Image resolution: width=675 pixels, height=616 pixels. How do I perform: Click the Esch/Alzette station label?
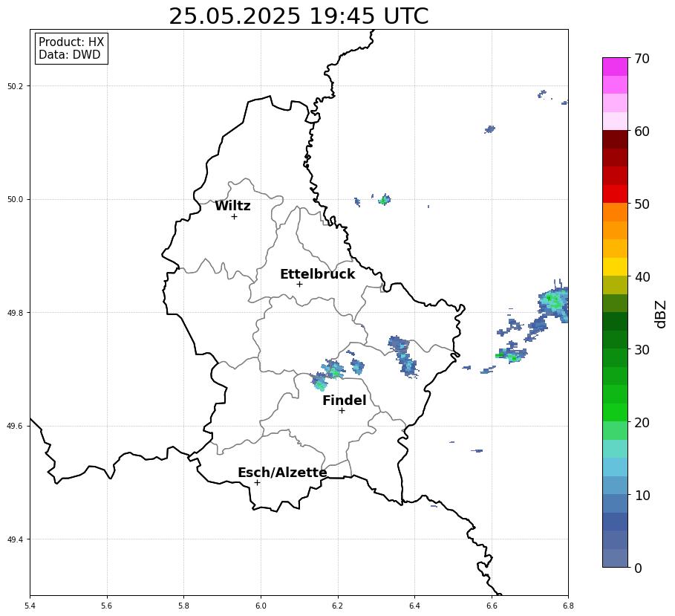tap(282, 473)
